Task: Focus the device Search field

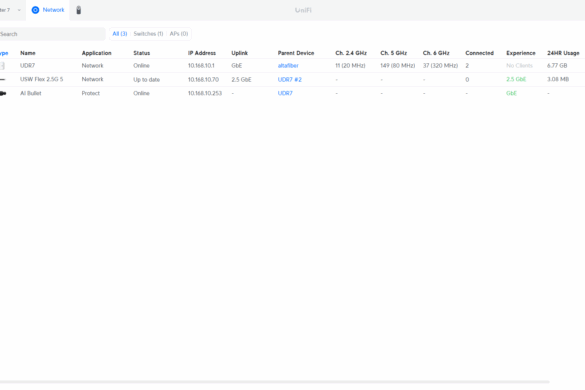Action: coord(52,34)
